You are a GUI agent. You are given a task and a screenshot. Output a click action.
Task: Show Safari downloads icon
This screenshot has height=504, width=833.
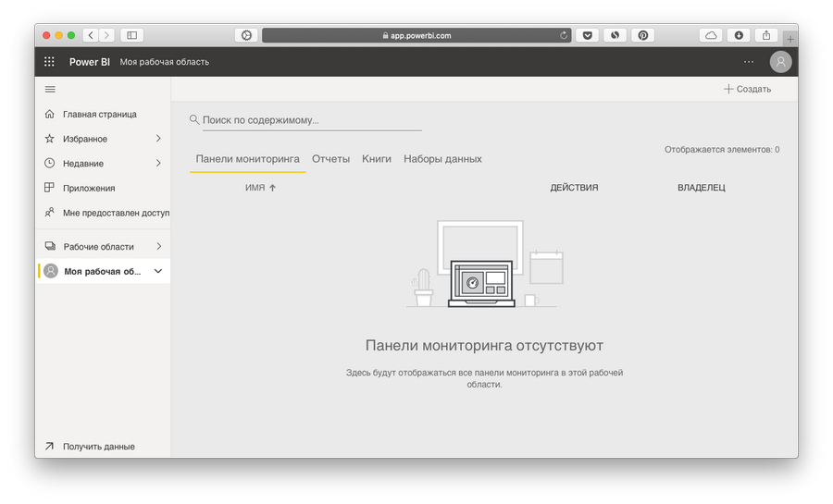[x=739, y=35]
